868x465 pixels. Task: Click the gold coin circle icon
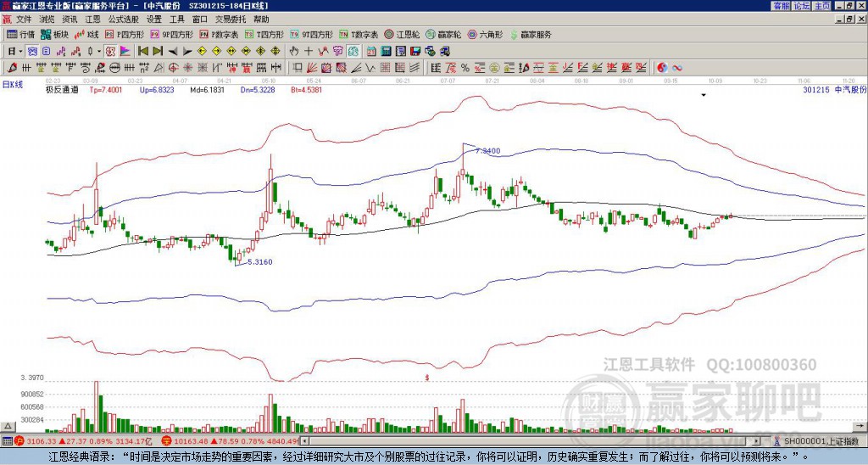[494, 68]
